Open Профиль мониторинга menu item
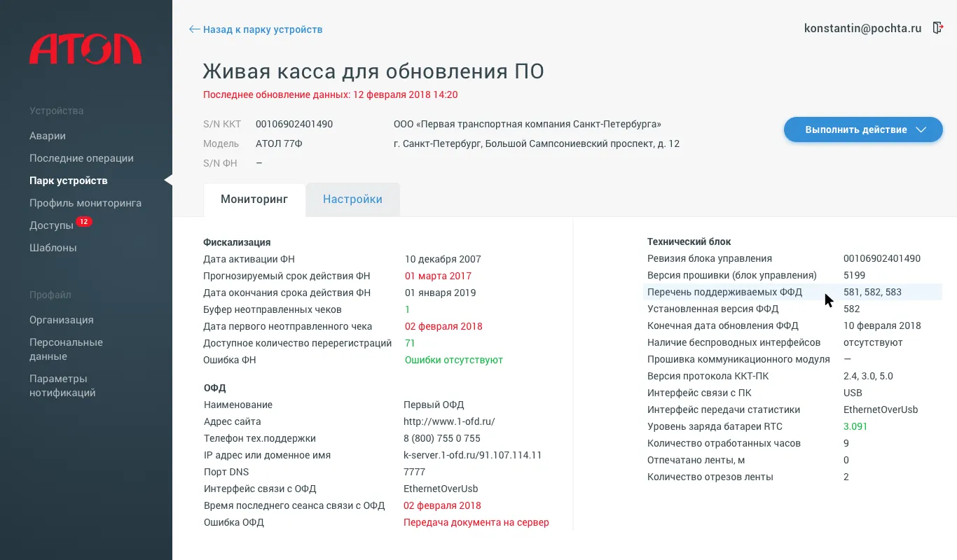The height and width of the screenshot is (560, 957). click(x=85, y=203)
